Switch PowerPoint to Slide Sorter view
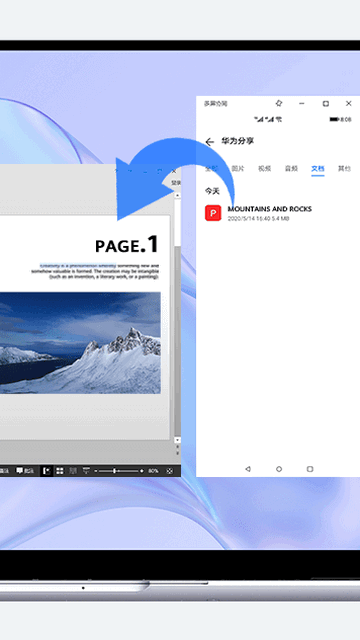The width and height of the screenshot is (360, 640). [x=60, y=471]
